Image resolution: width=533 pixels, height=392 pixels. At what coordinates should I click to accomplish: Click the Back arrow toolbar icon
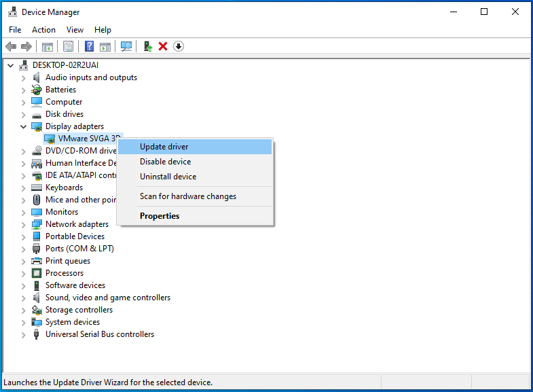[x=11, y=46]
